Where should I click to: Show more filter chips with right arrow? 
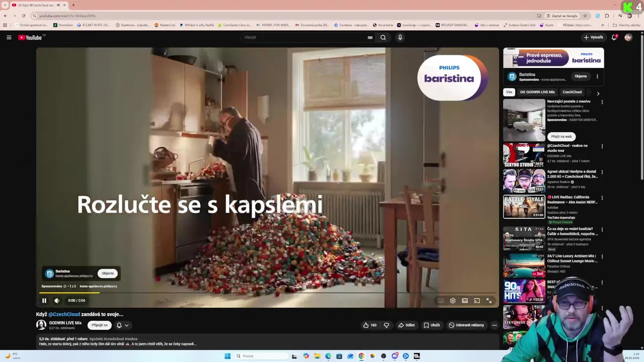click(x=598, y=93)
